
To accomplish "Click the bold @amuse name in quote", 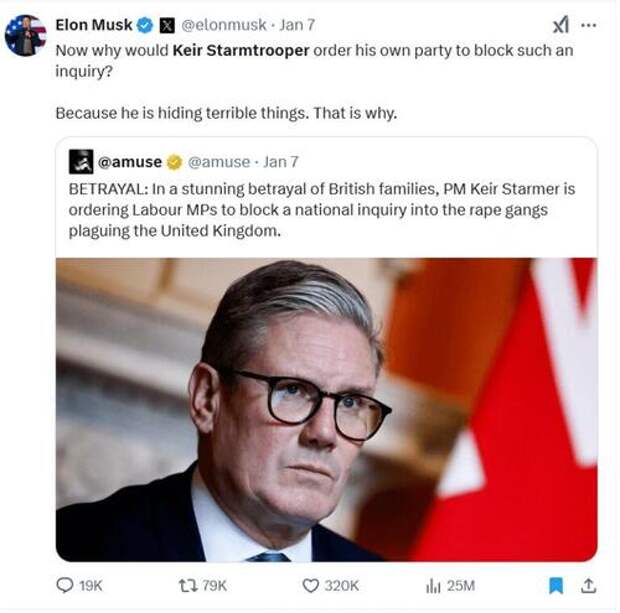I will 130,162.
